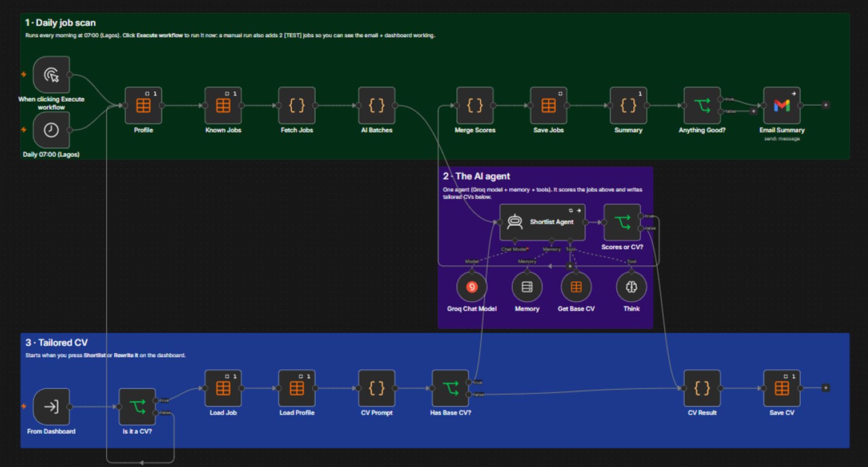This screenshot has width=868, height=467.
Task: Select the Scores or CV? IF node
Action: (x=622, y=222)
